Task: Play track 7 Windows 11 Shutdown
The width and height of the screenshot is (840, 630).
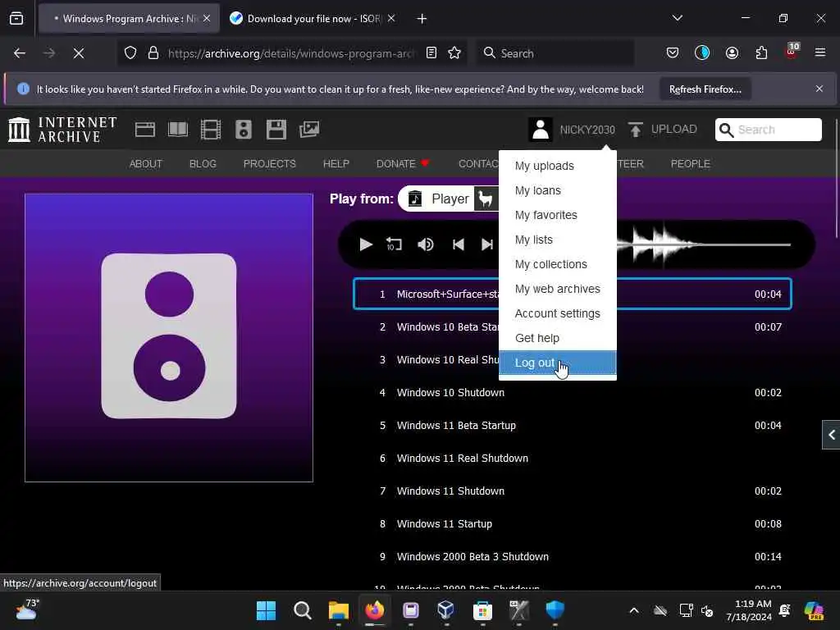Action: (572, 491)
